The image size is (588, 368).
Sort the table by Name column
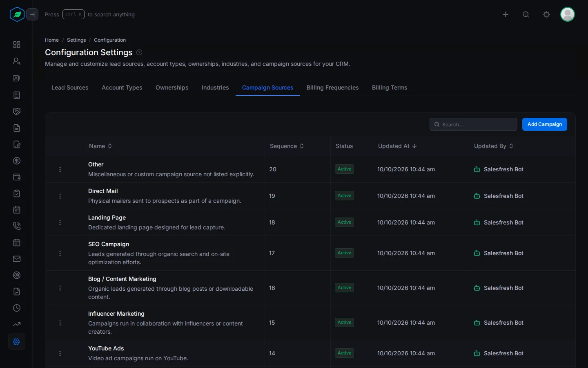100,146
